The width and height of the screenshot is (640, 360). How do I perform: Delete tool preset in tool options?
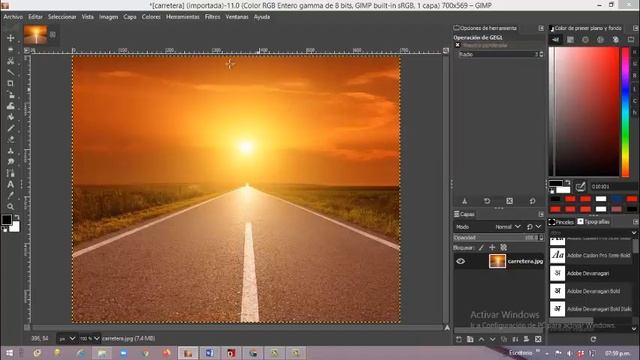(510, 201)
